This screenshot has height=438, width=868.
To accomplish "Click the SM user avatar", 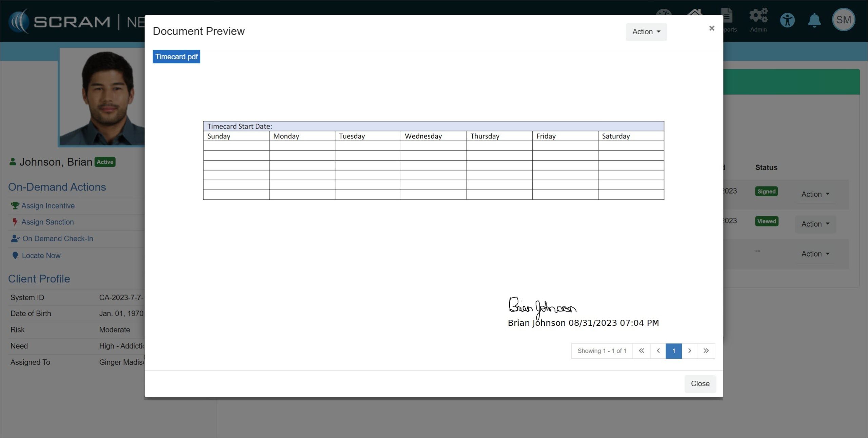I will pyautogui.click(x=843, y=20).
